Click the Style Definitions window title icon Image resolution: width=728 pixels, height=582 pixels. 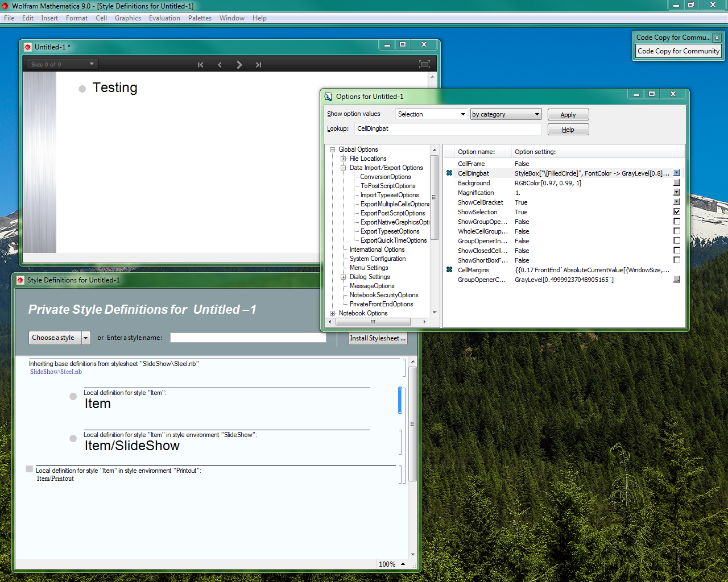pos(20,280)
